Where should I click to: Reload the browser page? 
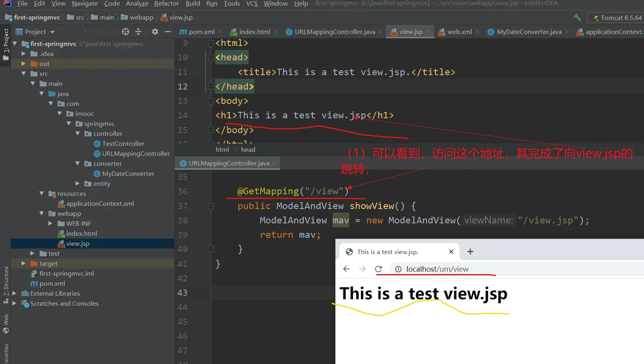(x=379, y=269)
